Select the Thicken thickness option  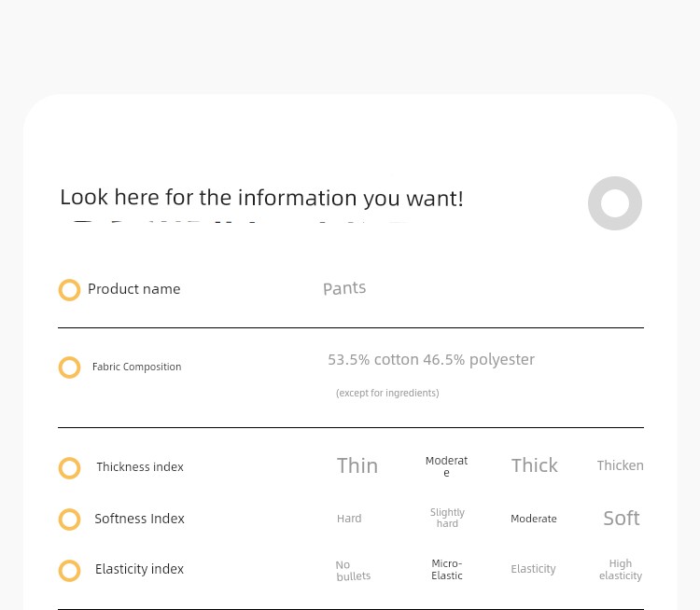click(x=620, y=465)
